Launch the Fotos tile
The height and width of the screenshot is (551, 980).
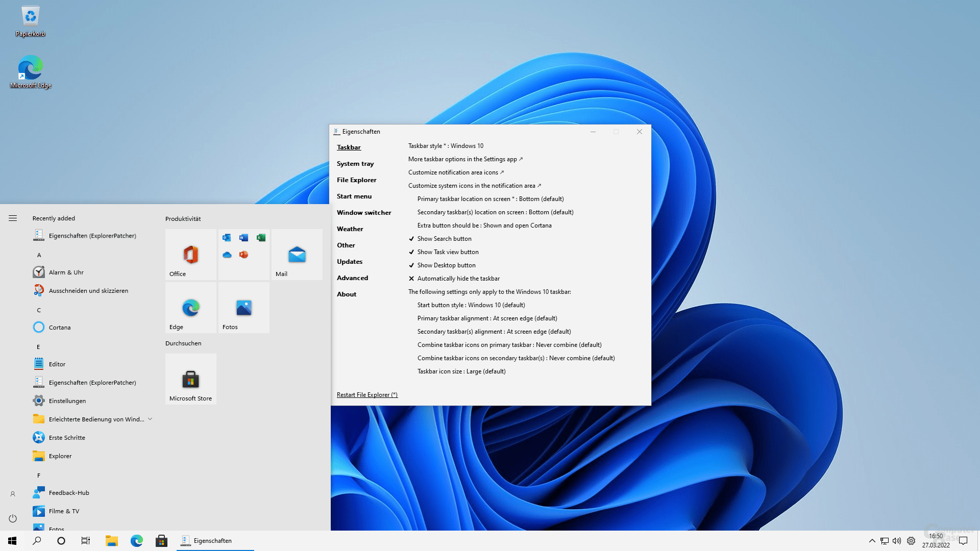pos(243,307)
